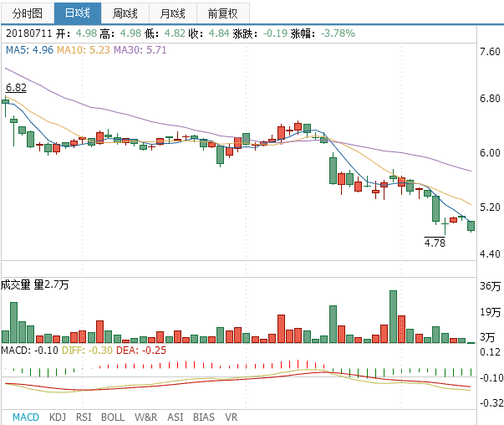Select the 日K线 tab
The height and width of the screenshot is (425, 504).
tap(78, 13)
